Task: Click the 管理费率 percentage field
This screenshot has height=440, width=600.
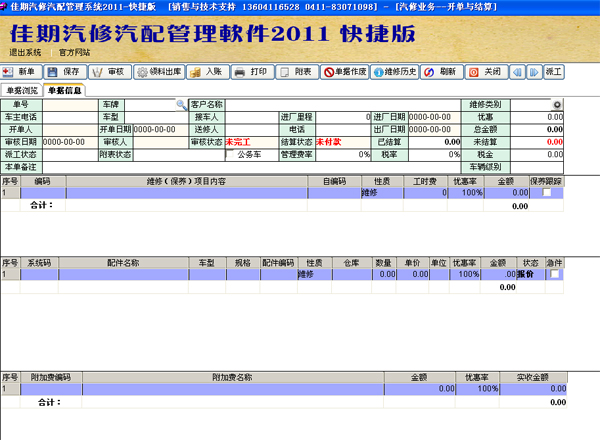Action: pyautogui.click(x=343, y=155)
